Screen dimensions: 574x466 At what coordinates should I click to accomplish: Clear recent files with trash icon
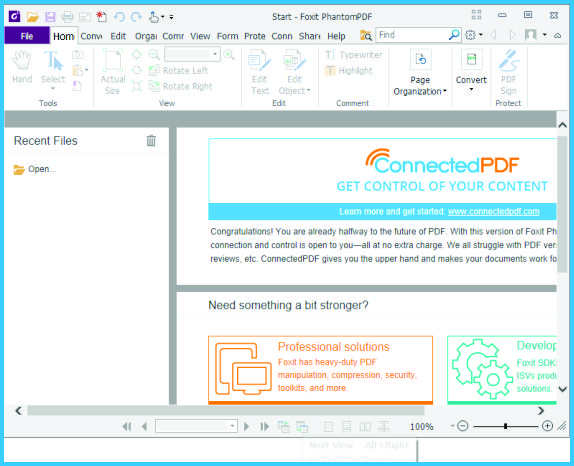151,141
